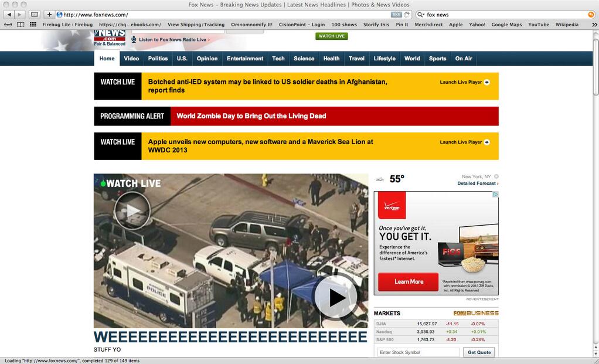This screenshot has height=364, width=599.
Task: Open Safari show-tabs toolbar icon
Action: [35, 15]
